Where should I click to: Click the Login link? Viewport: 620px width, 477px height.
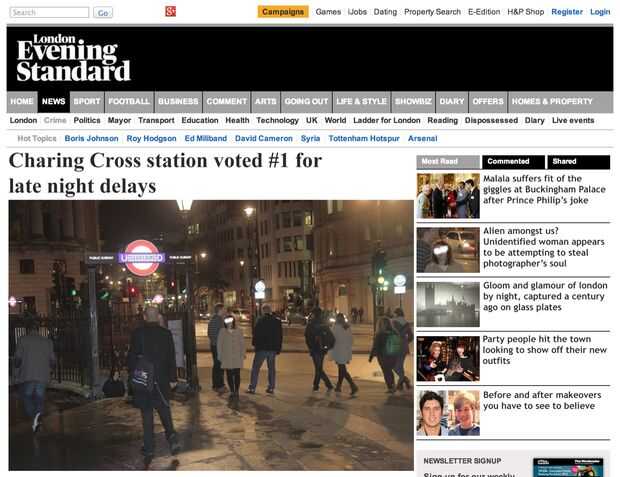[600, 12]
